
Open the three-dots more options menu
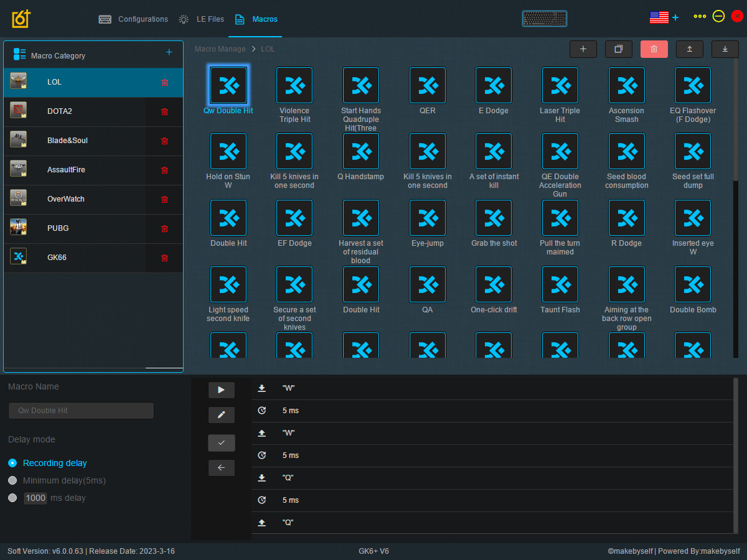[700, 17]
